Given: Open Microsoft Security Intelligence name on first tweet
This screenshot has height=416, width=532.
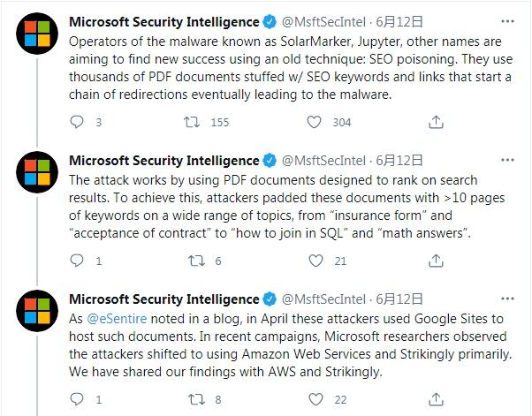Looking at the screenshot, I should pos(163,22).
